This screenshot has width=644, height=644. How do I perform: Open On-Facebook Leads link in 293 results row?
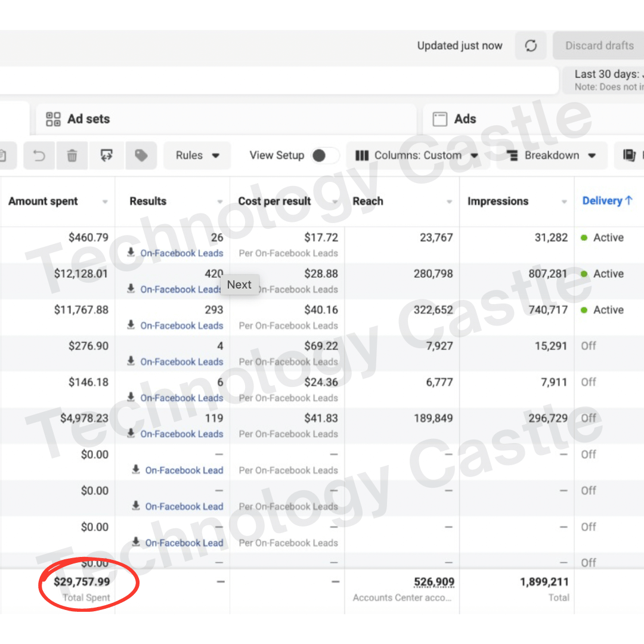(x=181, y=326)
